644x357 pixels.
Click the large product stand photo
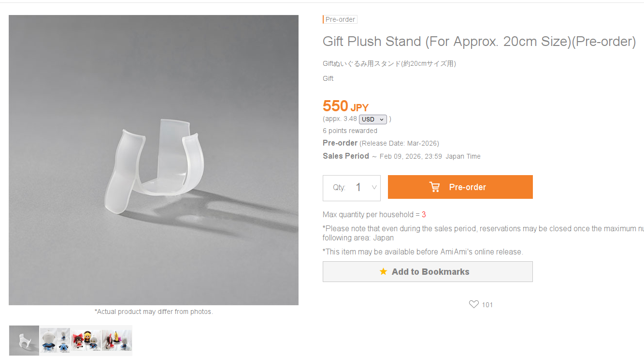(154, 160)
